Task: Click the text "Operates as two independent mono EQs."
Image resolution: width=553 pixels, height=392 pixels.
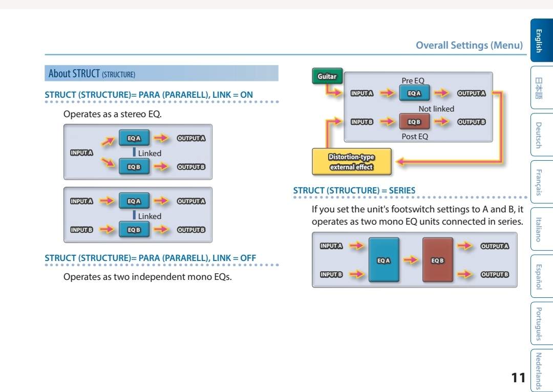Action: click(x=147, y=277)
